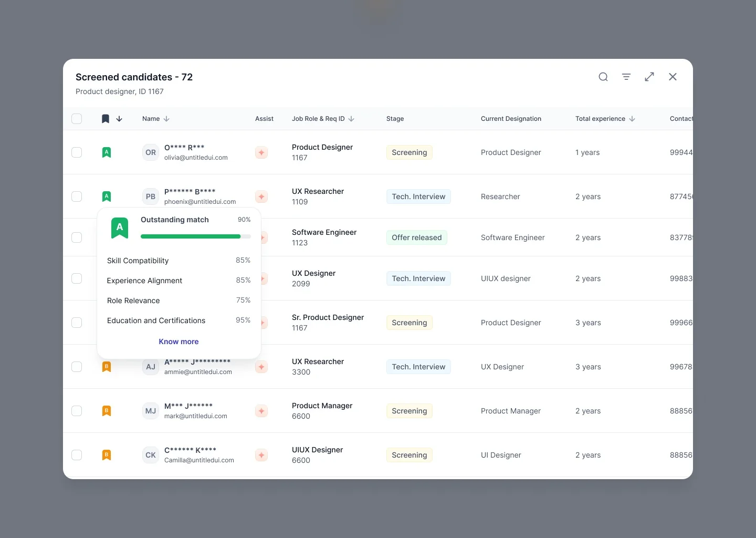756x538 pixels.
Task: Open the search icon in the header
Action: (x=603, y=77)
